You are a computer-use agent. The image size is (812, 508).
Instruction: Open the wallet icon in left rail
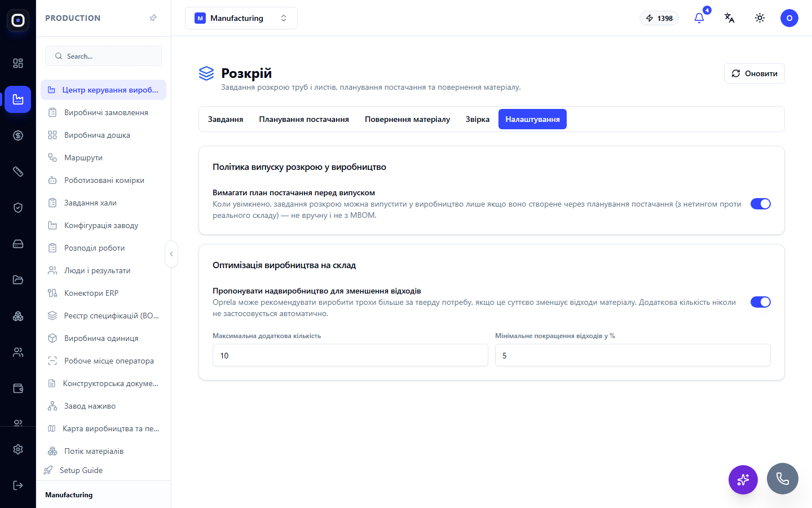coord(18,388)
